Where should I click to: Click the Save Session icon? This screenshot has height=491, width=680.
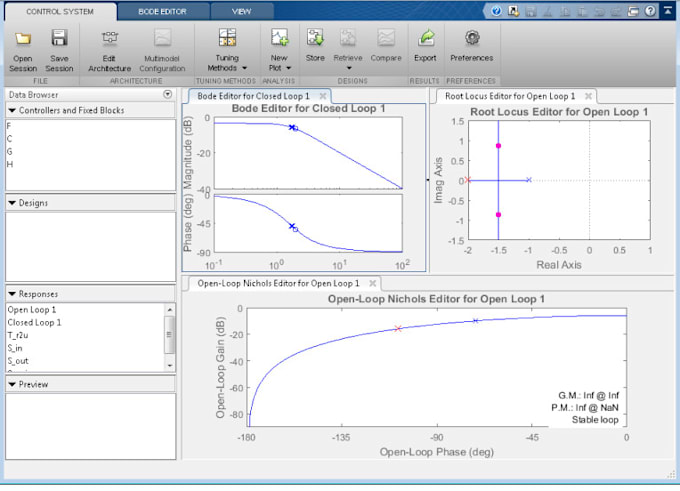[x=59, y=39]
